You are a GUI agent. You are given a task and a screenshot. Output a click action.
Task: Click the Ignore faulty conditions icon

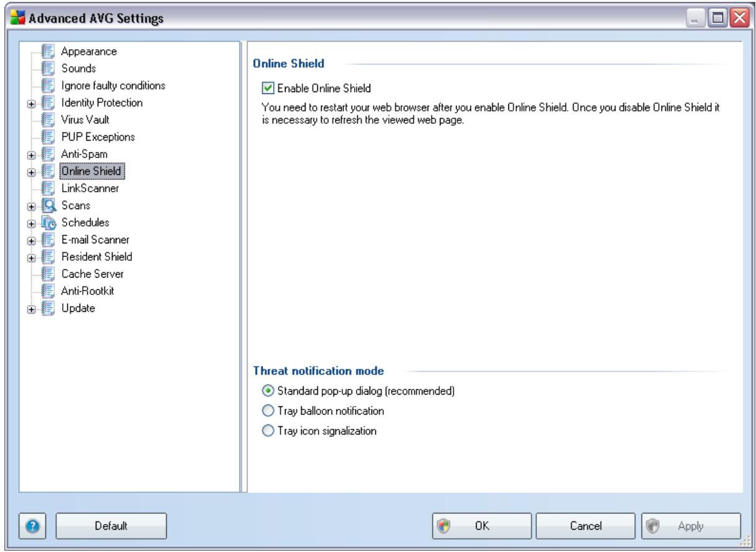pyautogui.click(x=47, y=85)
